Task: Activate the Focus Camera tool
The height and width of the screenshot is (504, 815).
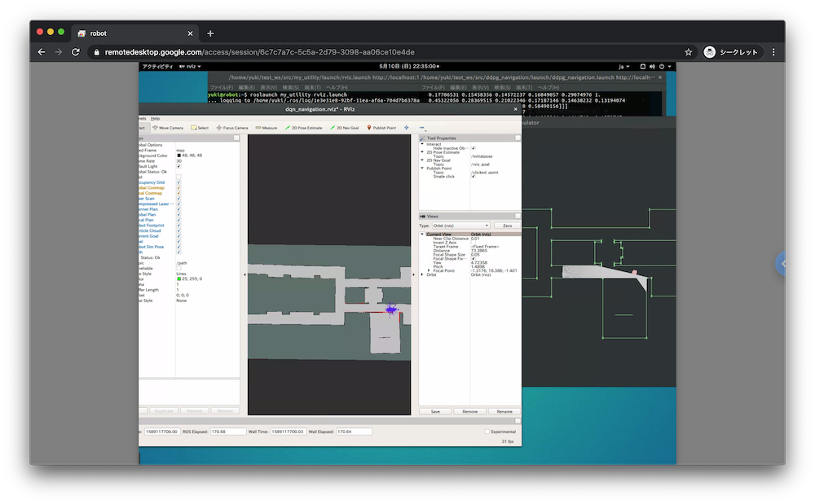Action: tap(234, 128)
